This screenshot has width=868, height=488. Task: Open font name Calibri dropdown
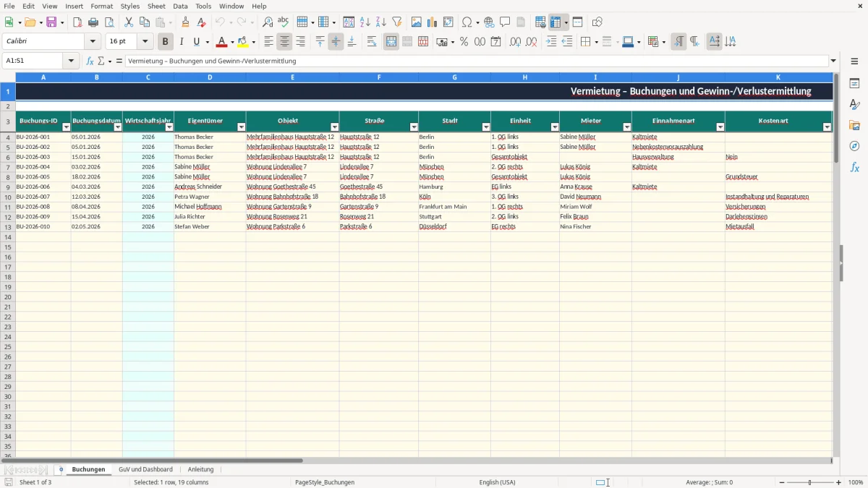(x=93, y=42)
